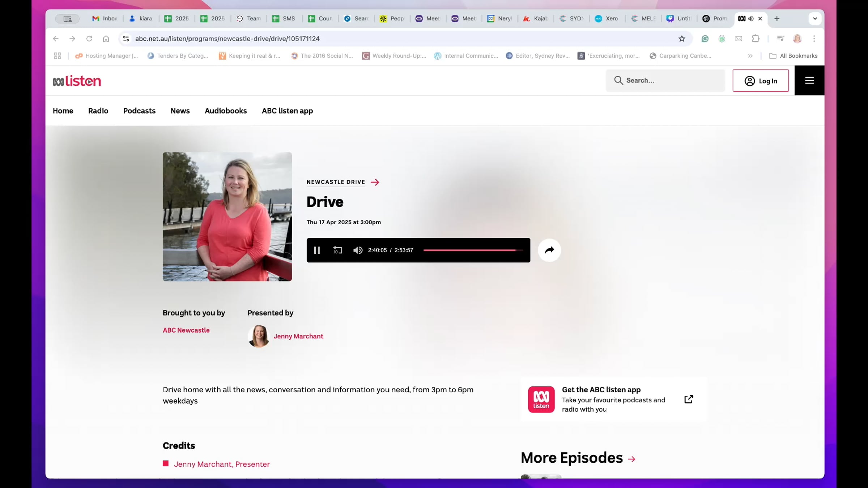
Task: Open The 2016 Social N... bookmark
Action: pyautogui.click(x=322, y=56)
